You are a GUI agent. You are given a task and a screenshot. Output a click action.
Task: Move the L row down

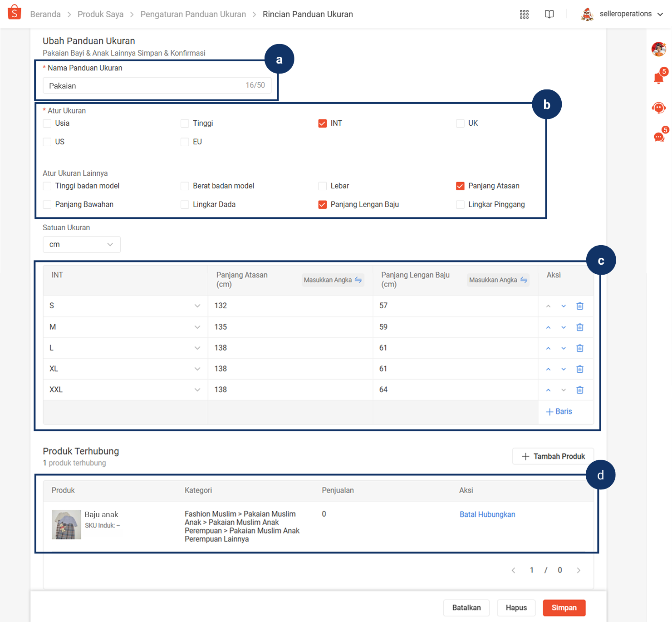tap(564, 348)
